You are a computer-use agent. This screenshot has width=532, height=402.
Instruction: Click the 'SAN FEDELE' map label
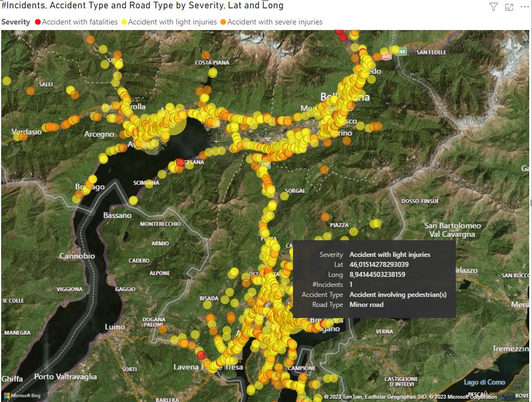[431, 52]
